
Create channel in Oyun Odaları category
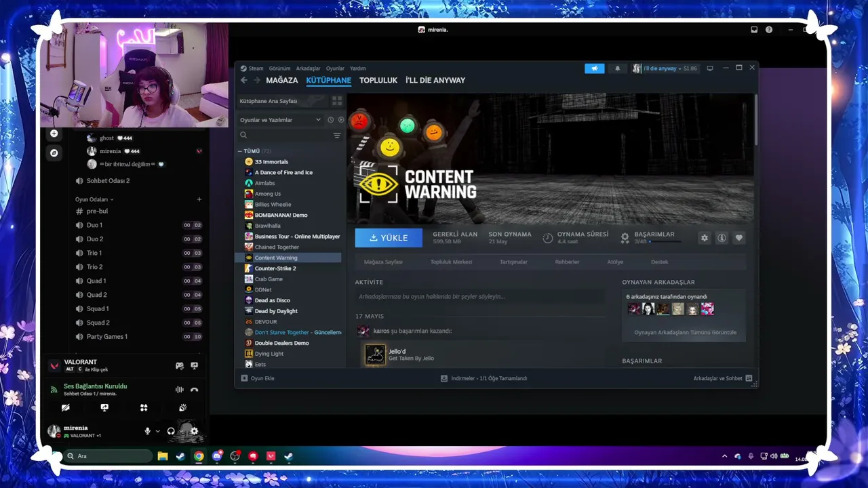coord(199,199)
